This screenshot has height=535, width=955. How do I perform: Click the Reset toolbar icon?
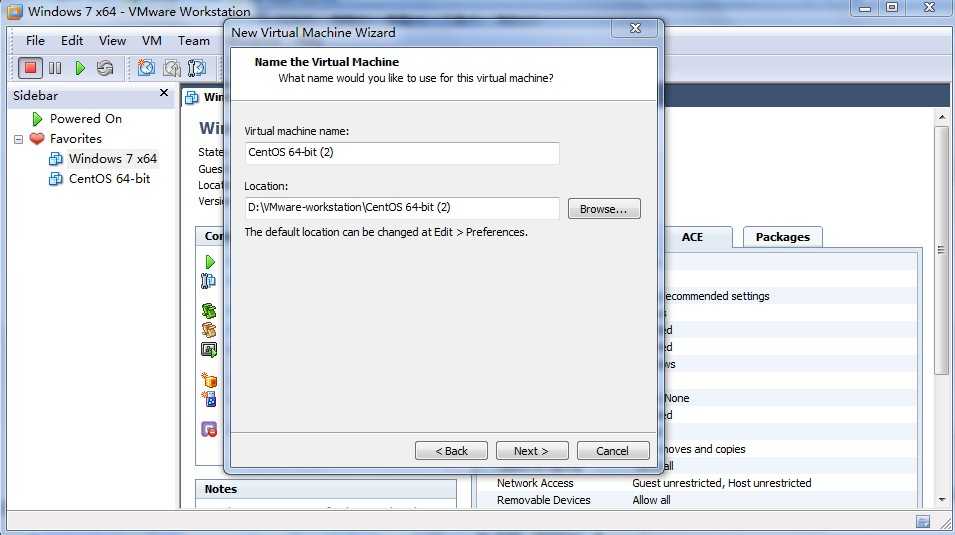coord(105,68)
